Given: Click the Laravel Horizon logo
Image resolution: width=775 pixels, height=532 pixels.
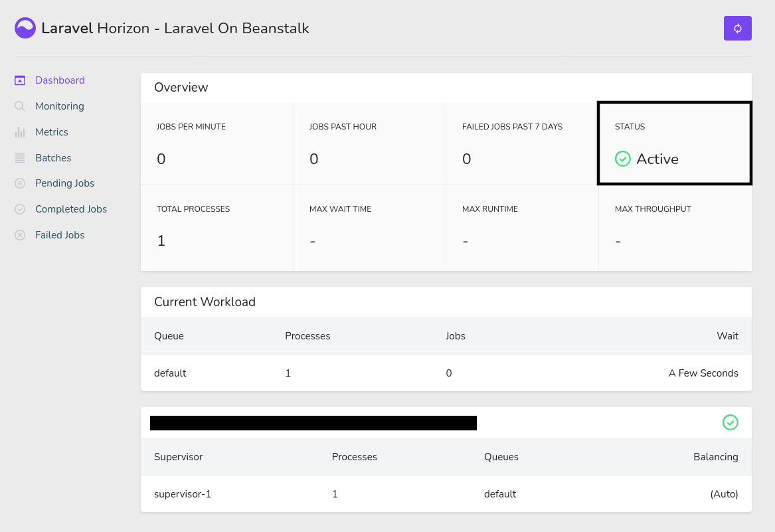Looking at the screenshot, I should point(25,28).
